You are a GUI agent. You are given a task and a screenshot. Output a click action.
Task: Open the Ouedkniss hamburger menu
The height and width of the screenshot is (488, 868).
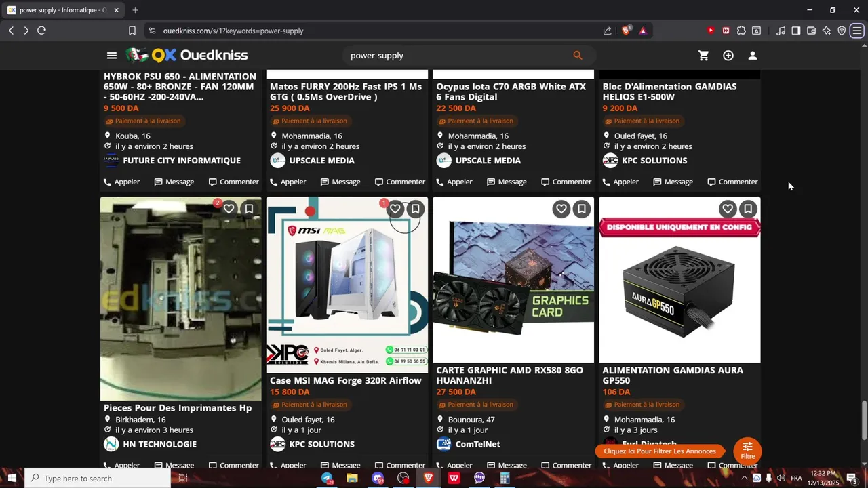[x=112, y=56]
